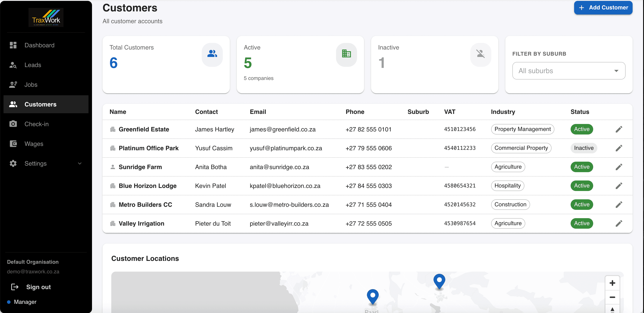The width and height of the screenshot is (644, 313).
Task: Edit Greenfield Estate with pencil icon
Action: (x=619, y=129)
